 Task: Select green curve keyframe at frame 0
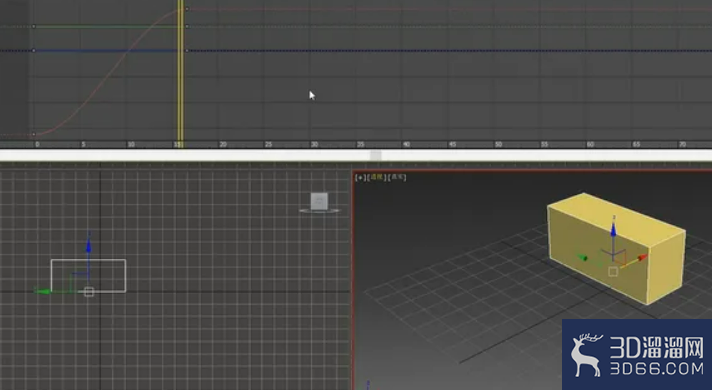pos(34,26)
